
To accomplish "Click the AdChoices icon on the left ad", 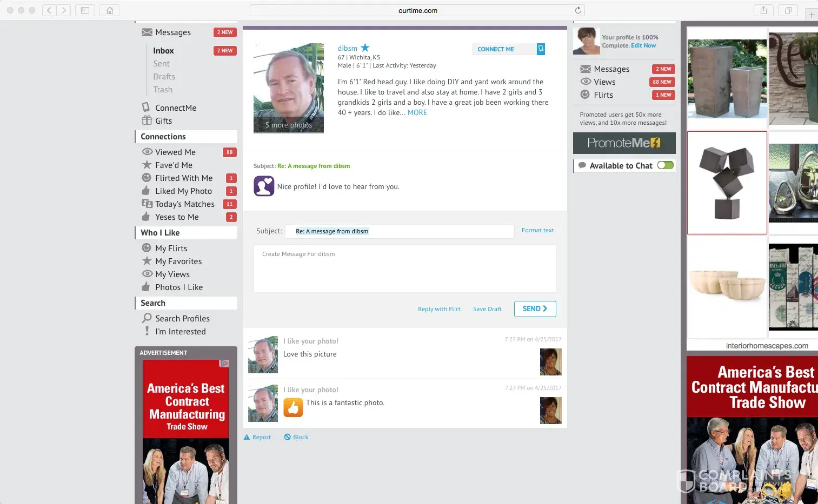I will [x=224, y=364].
